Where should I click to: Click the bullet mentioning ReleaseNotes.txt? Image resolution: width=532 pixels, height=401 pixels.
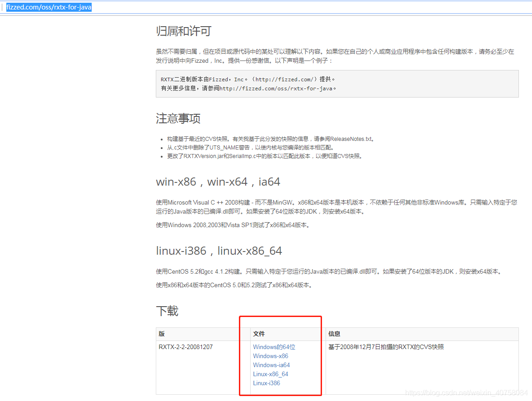271,139
